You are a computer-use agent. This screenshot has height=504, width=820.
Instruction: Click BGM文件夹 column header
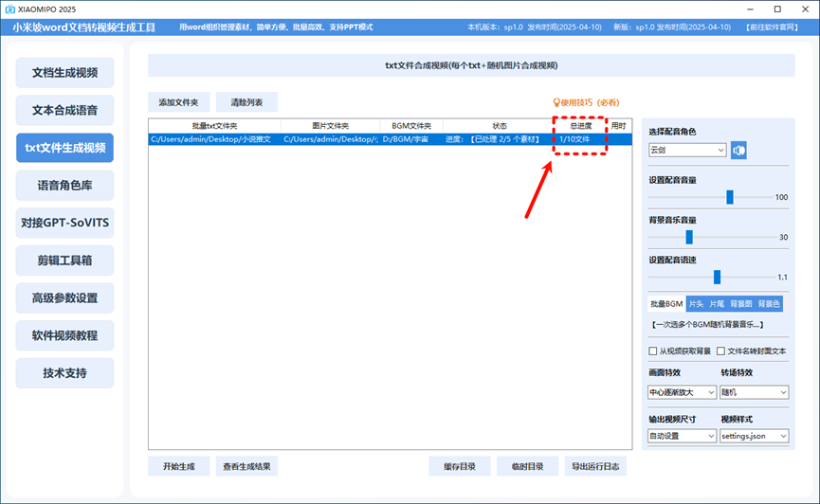click(411, 126)
